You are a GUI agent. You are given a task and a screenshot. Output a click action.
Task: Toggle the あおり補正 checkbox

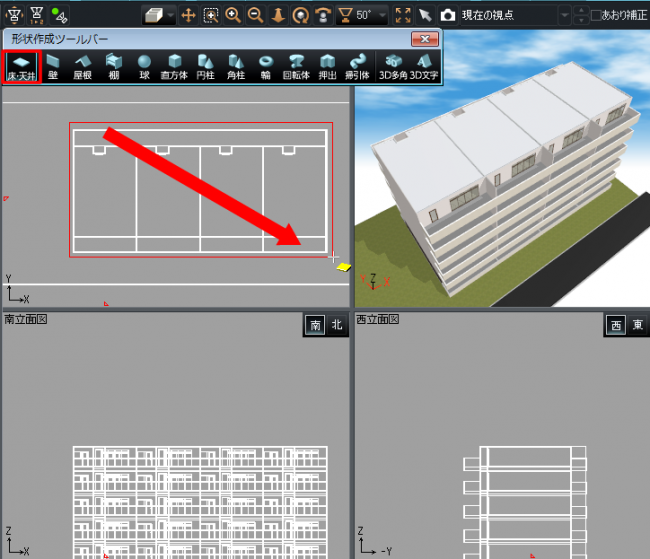(596, 16)
